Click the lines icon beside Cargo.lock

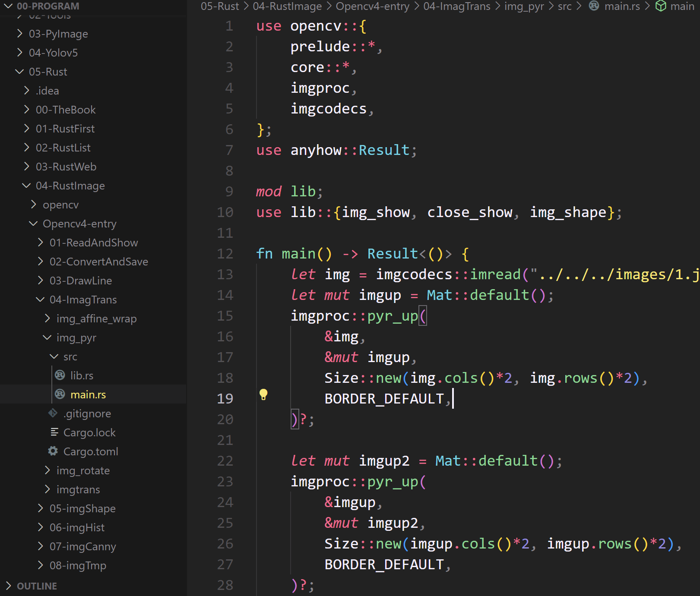[x=54, y=432]
